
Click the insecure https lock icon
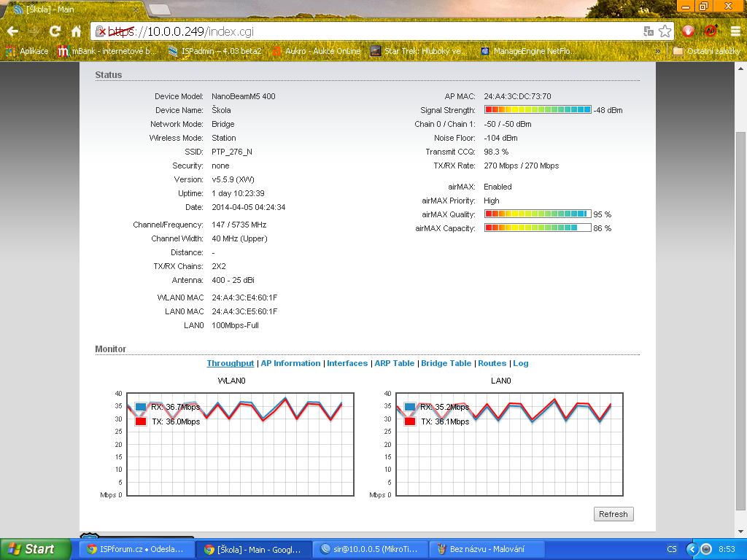(101, 32)
